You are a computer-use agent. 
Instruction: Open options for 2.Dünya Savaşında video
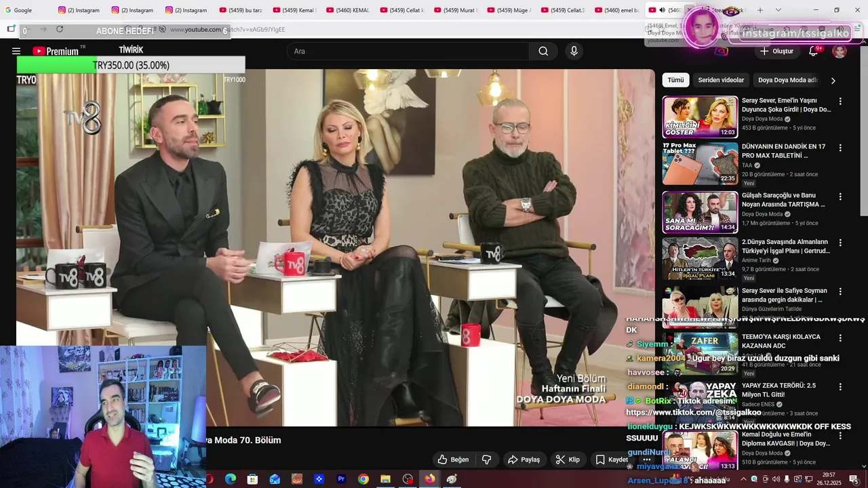(840, 242)
